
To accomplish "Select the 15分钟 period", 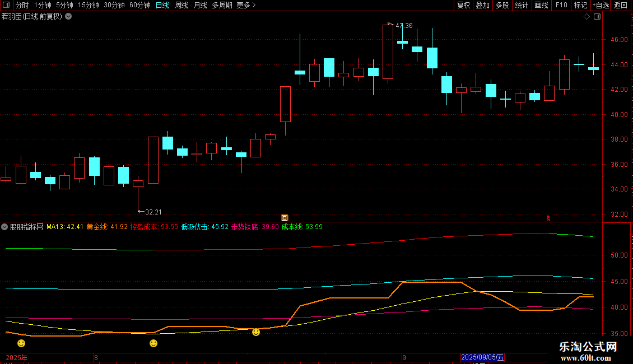I will pos(89,5).
